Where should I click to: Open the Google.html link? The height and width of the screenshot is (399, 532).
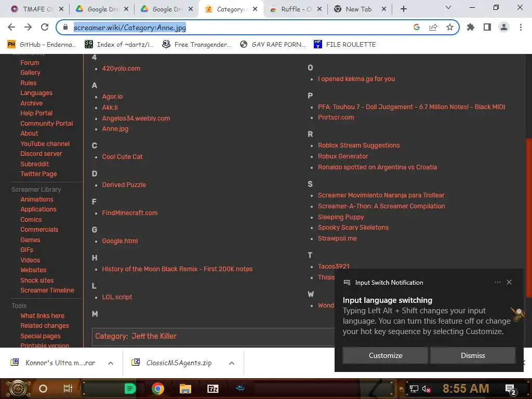coord(120,241)
